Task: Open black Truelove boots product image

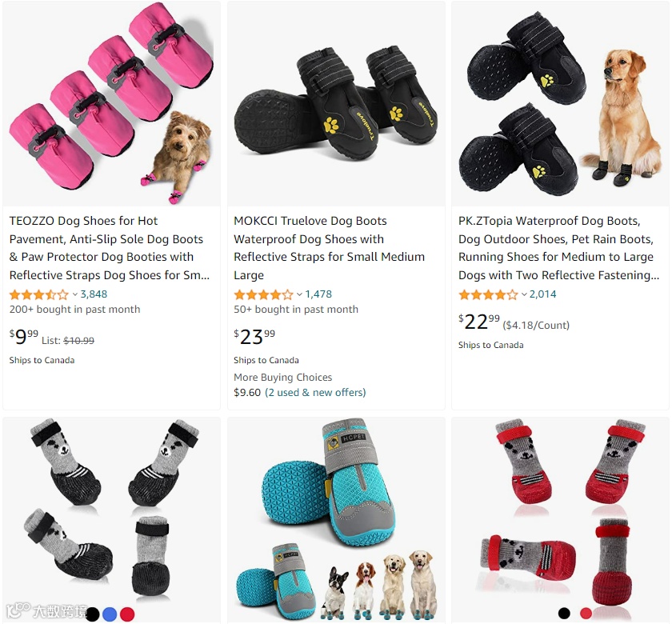Action: [336, 103]
